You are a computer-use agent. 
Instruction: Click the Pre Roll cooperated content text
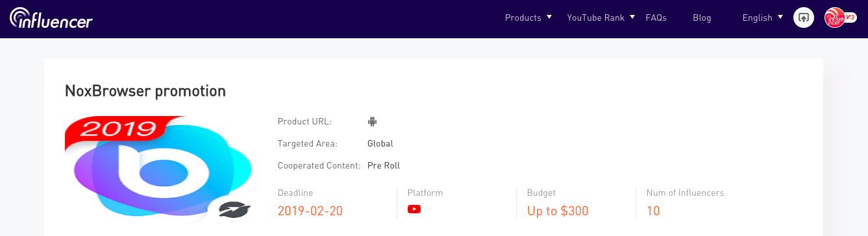pos(384,165)
